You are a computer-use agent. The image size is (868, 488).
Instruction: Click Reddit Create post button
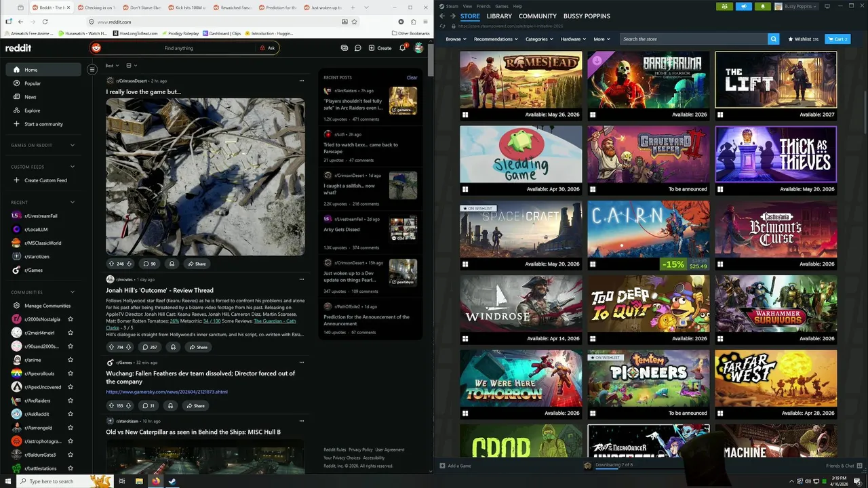pos(380,48)
